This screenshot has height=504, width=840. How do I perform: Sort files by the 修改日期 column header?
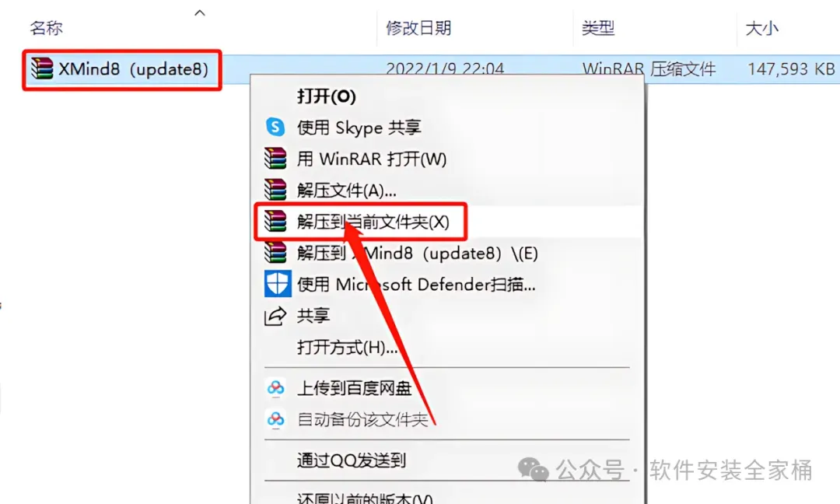pos(418,28)
